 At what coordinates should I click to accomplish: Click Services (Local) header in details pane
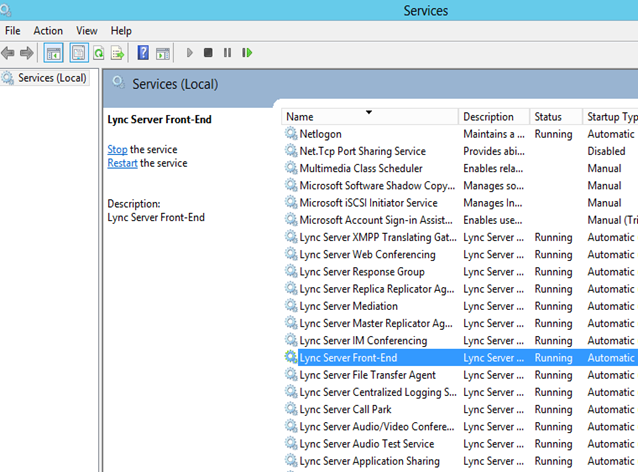pos(175,84)
